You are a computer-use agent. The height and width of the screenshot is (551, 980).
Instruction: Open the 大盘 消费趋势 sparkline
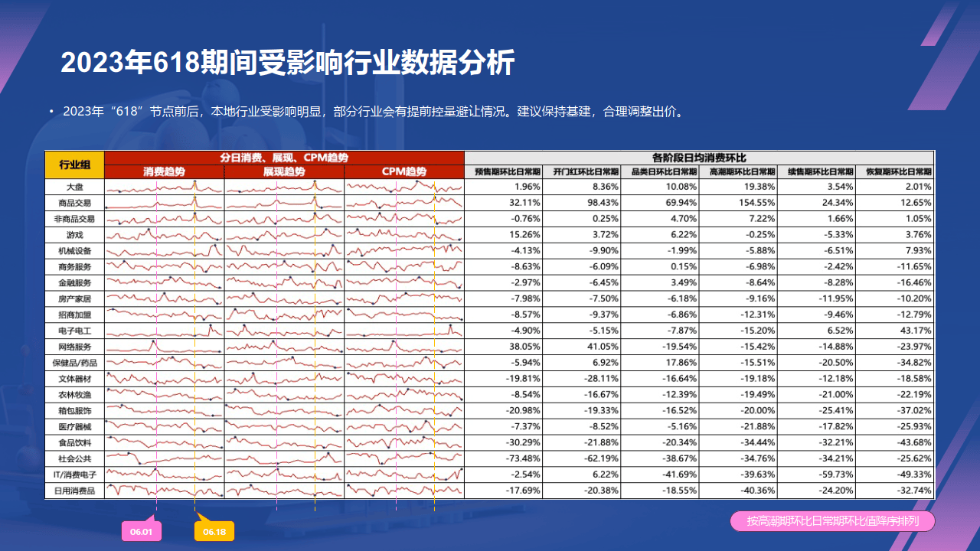point(165,187)
